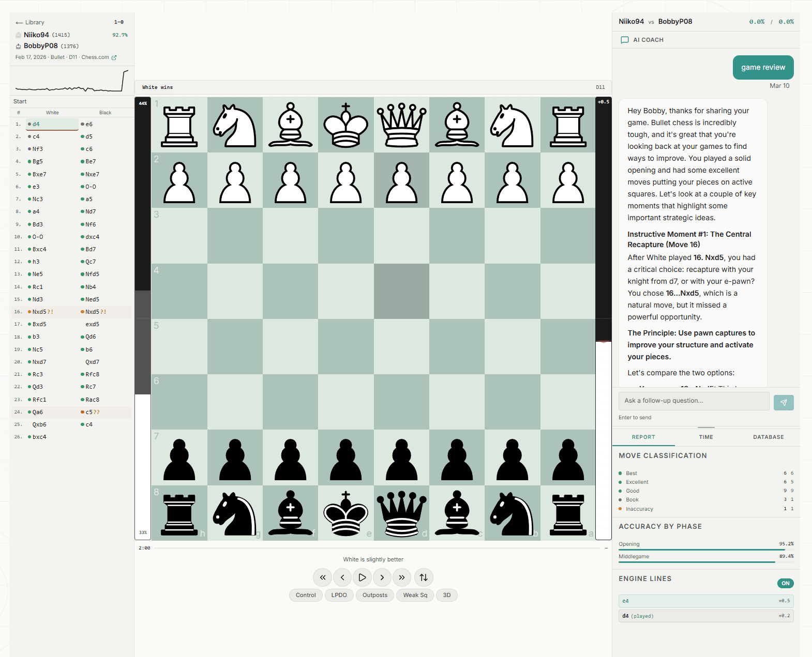Select white move 13. Ne5
Viewport: 812px width, 657px height.
[x=52, y=274]
